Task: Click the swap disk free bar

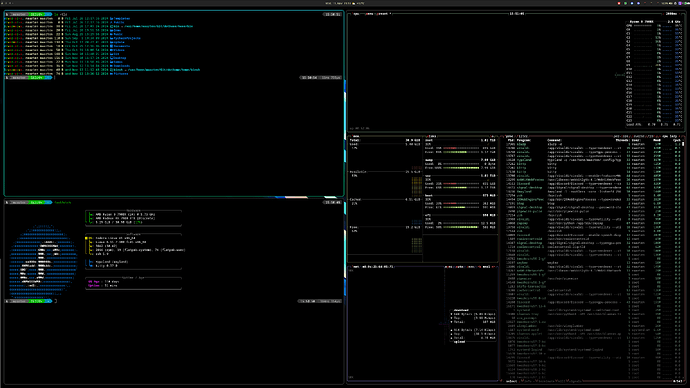Action: [x=461, y=168]
